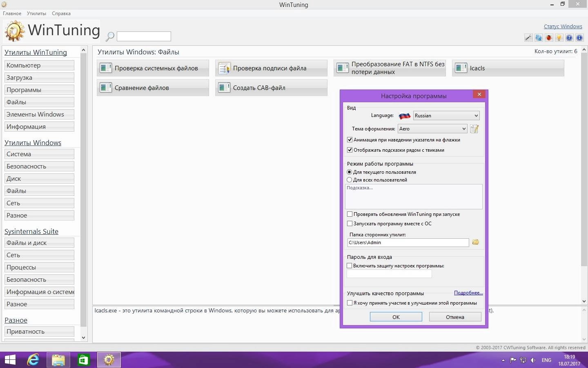Open the Справка menu
This screenshot has height=368, width=588.
coord(61,13)
